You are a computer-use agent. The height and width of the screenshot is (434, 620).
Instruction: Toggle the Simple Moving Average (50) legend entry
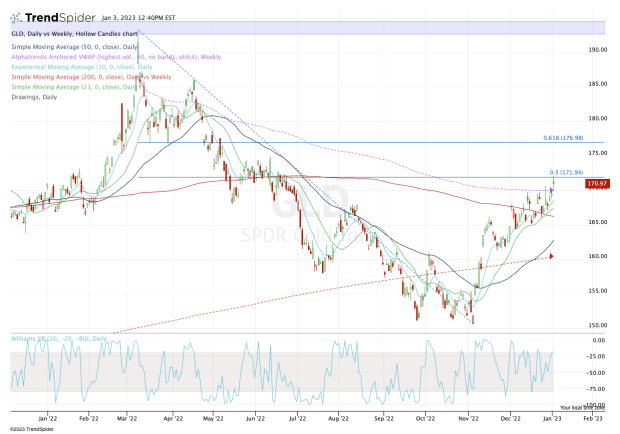click(x=60, y=47)
